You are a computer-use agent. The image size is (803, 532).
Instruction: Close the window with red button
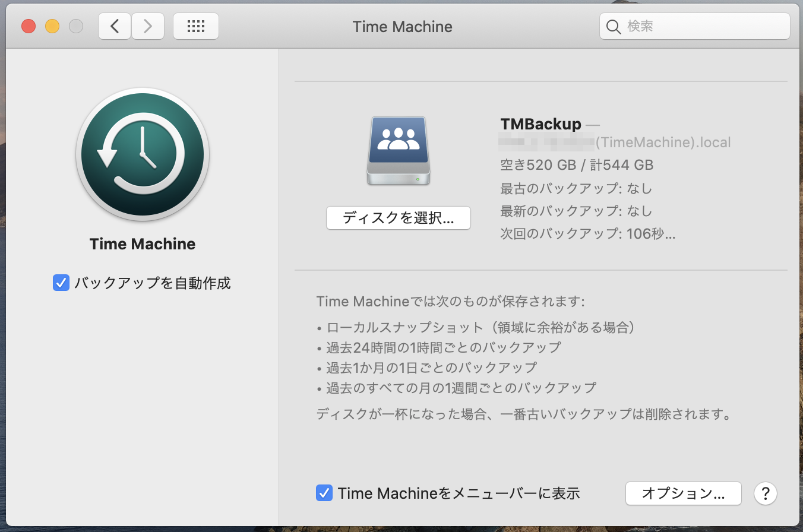(29, 26)
